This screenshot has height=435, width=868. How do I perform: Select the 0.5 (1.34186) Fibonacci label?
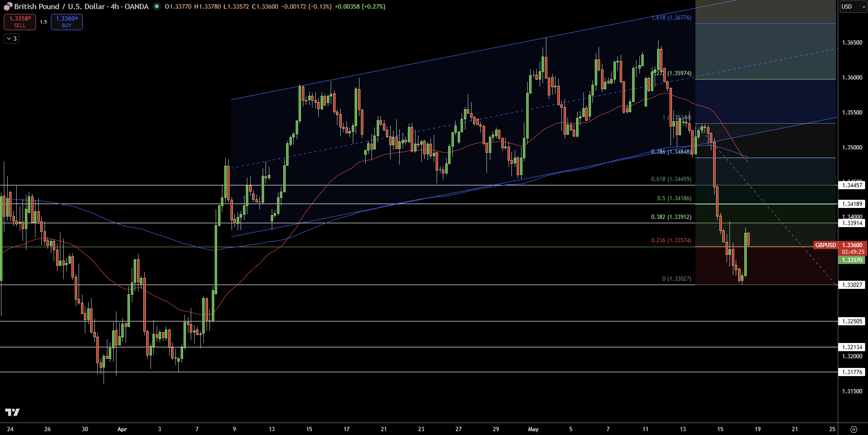pos(674,198)
